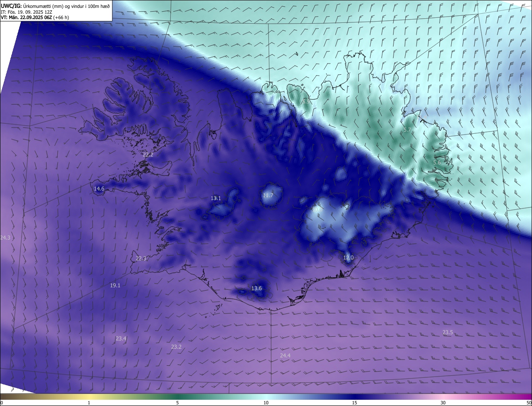Click the 19.1 value on the map

115,285
